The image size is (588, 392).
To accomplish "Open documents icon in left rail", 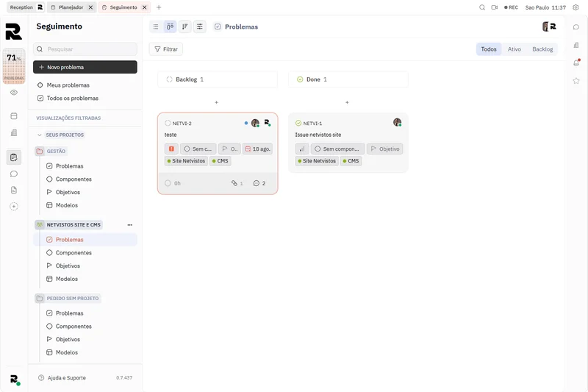I will [14, 190].
